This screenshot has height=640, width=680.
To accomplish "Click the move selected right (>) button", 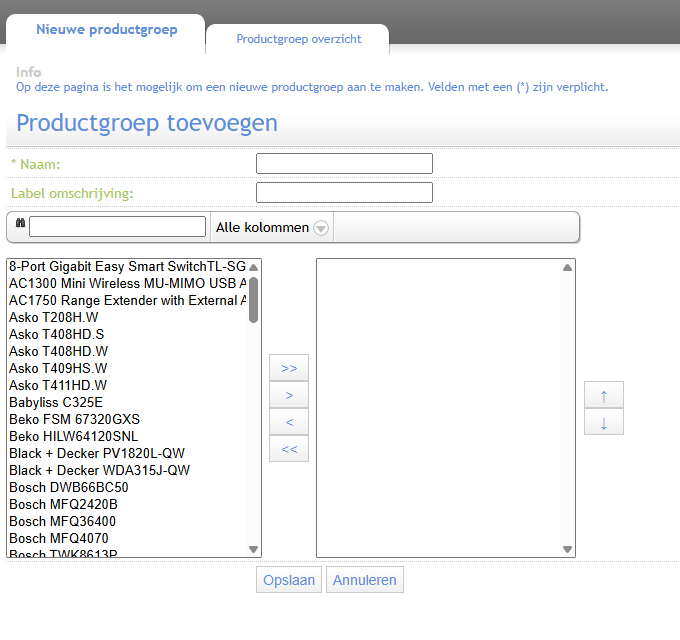I will [289, 395].
